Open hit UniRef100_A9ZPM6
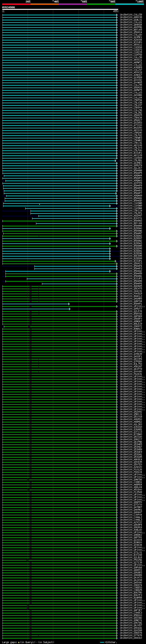The width and height of the screenshot is (146, 644). click(131, 27)
